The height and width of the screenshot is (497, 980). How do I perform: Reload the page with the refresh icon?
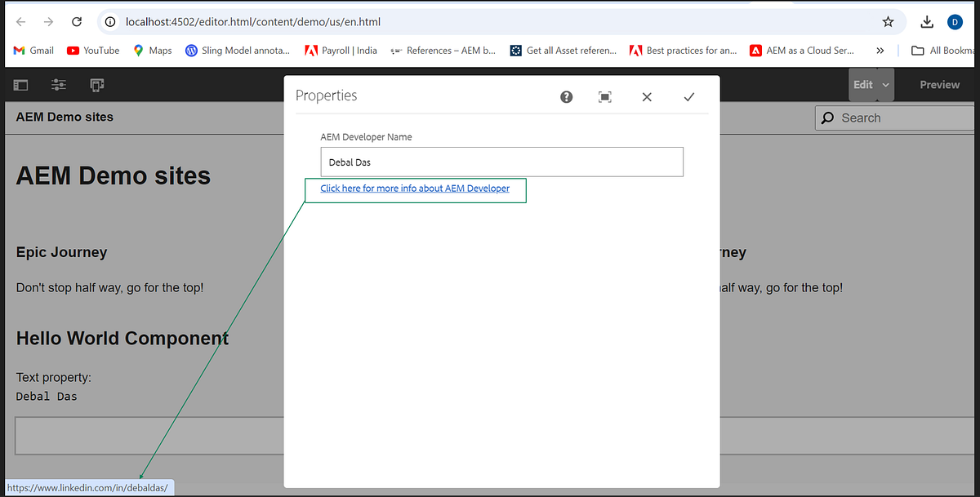[78, 22]
